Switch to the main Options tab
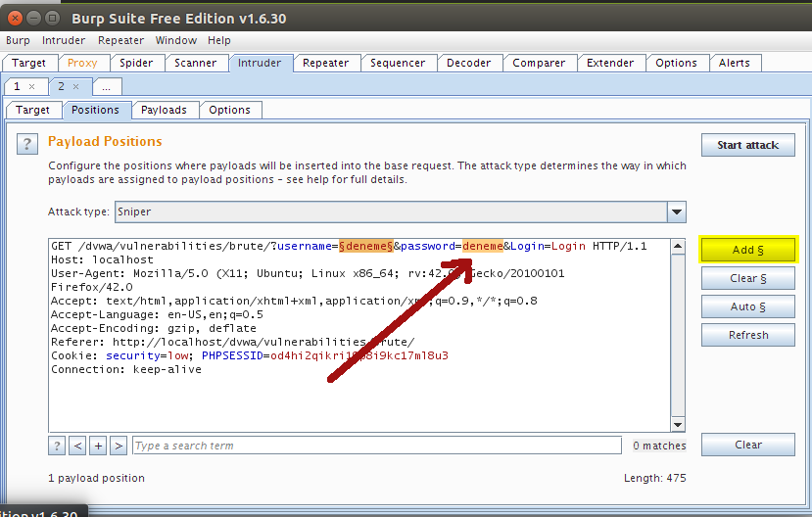Screen dimensions: 812x517 coord(676,63)
